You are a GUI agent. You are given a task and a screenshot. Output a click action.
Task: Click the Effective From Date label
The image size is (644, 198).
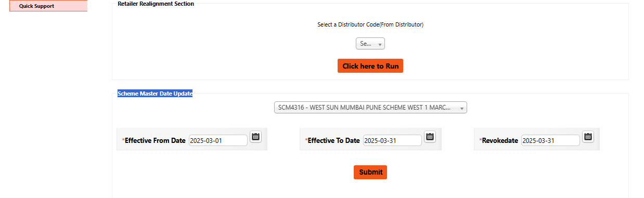[x=155, y=140]
